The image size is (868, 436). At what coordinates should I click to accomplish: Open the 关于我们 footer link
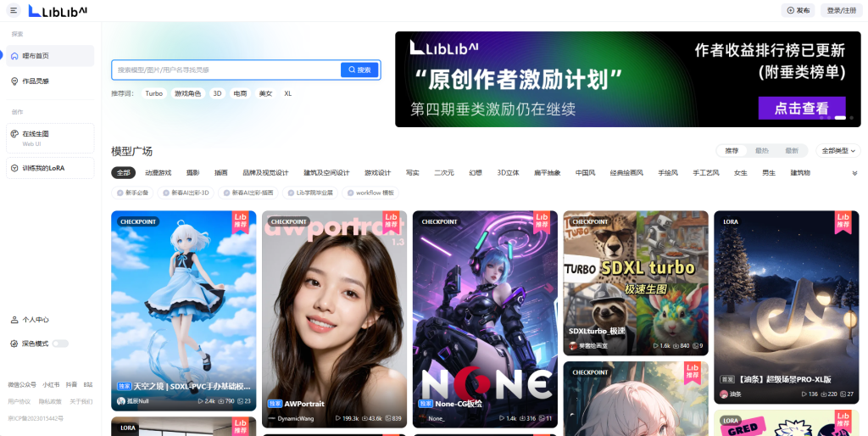pos(81,401)
